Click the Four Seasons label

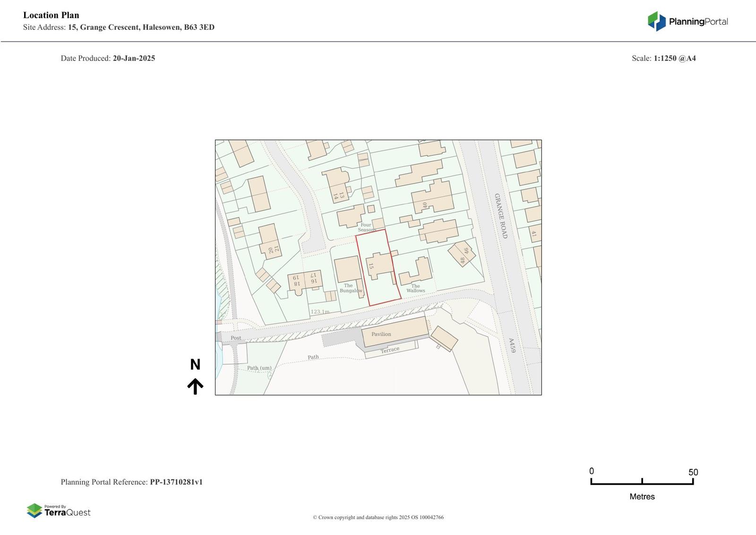click(366, 227)
